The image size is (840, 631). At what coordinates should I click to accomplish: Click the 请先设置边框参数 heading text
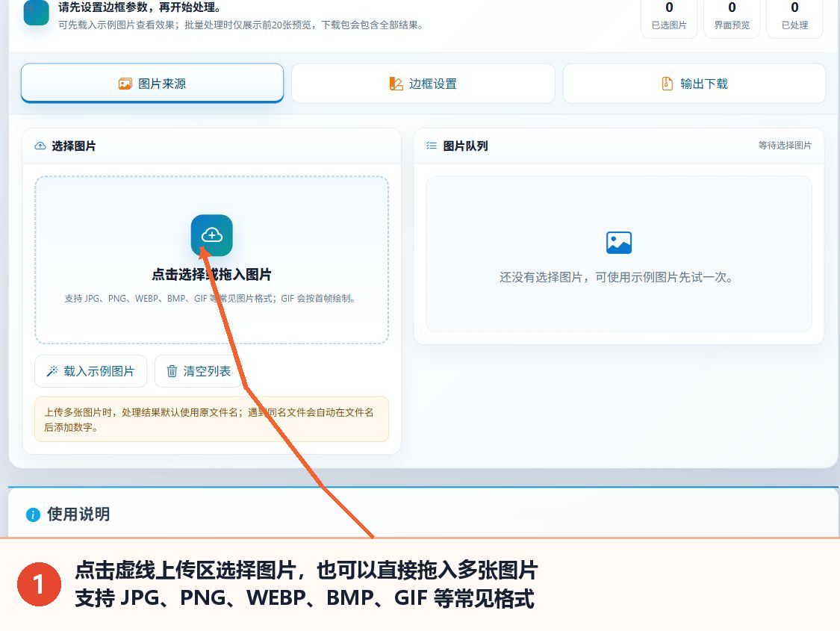click(140, 7)
